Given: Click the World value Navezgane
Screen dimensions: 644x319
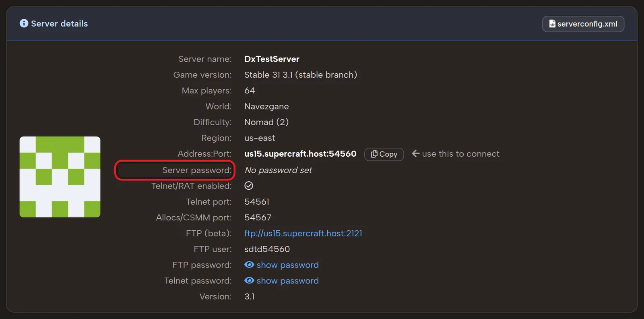Looking at the screenshot, I should (266, 107).
